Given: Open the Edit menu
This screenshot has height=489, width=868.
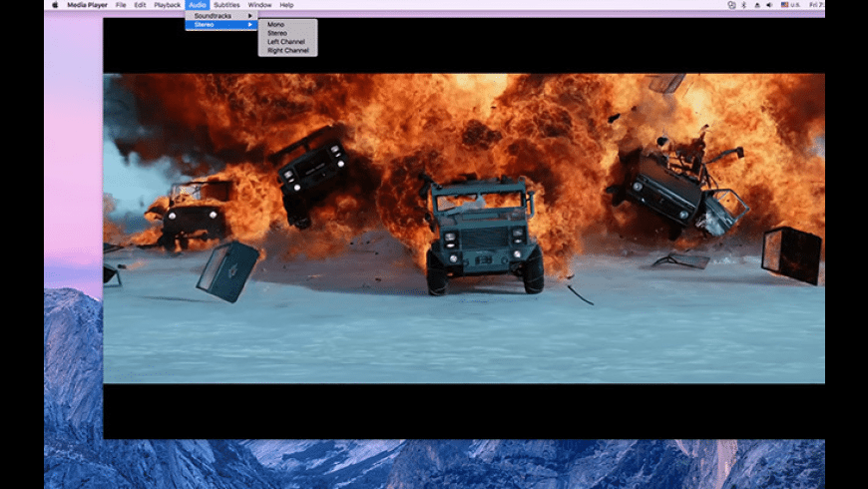Looking at the screenshot, I should coord(140,5).
